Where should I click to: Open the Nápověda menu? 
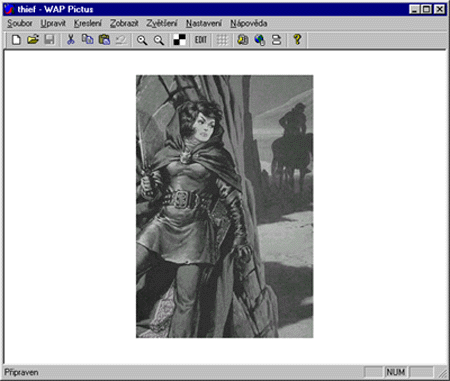249,23
